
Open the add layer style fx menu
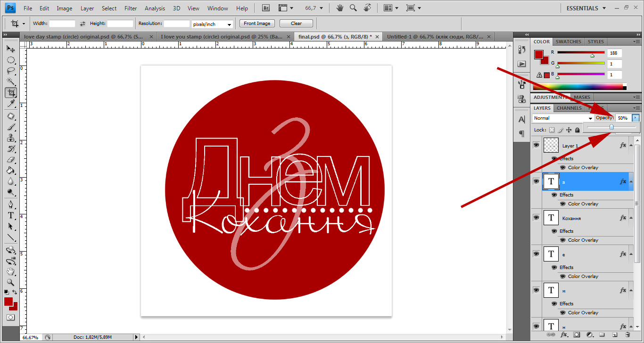[x=563, y=335]
